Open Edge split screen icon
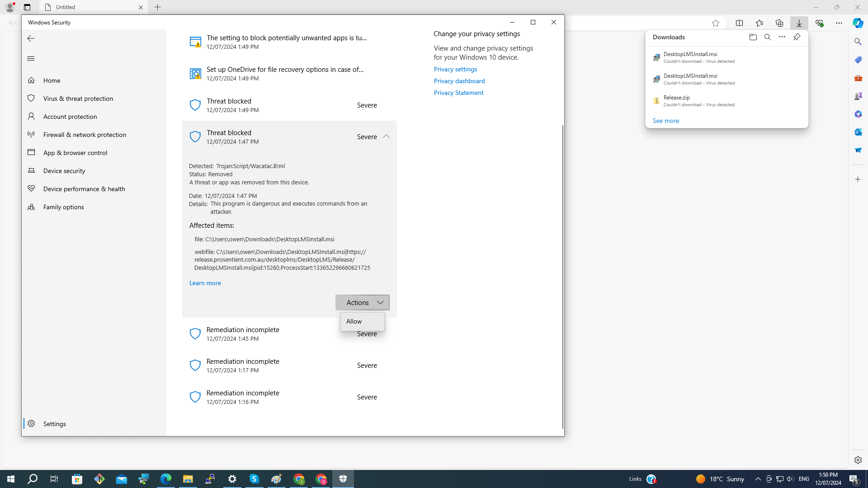Screen dimensions: 868x488 click(x=740, y=23)
